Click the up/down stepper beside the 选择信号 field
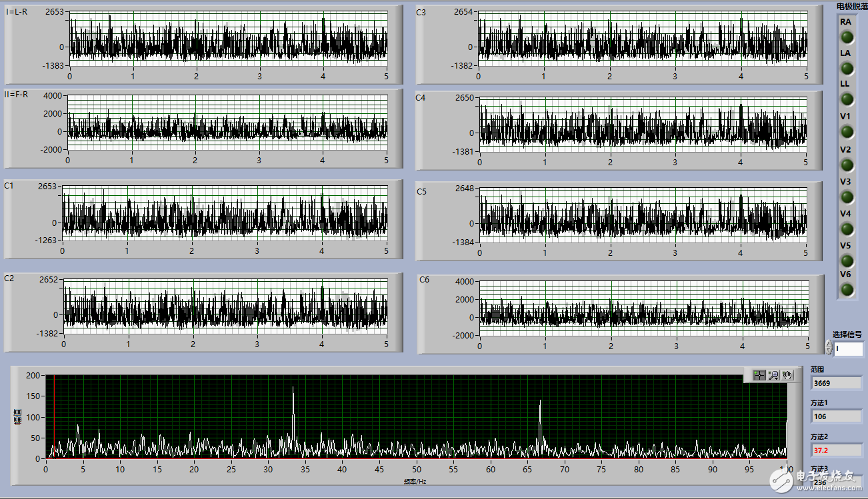Image resolution: width=868 pixels, height=499 pixels. click(829, 348)
